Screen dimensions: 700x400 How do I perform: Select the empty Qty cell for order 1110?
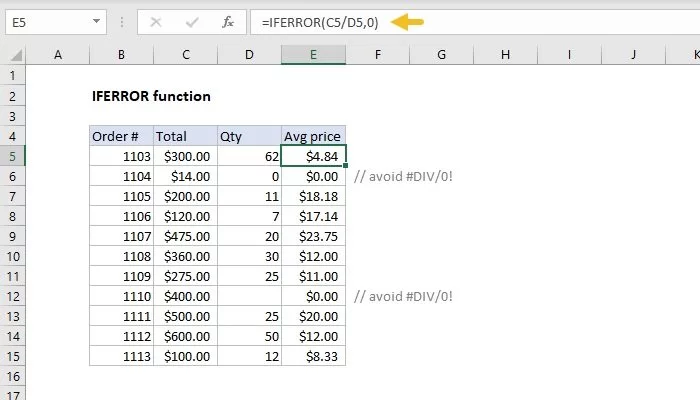(250, 296)
